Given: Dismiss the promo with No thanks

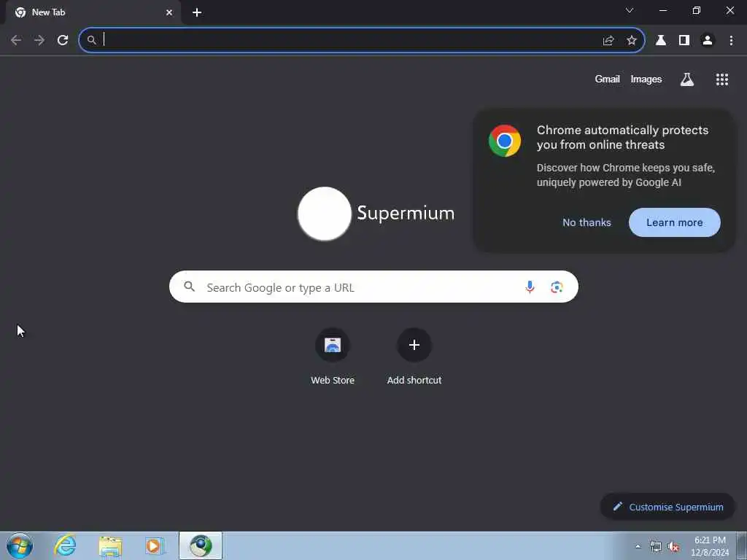Looking at the screenshot, I should [587, 222].
